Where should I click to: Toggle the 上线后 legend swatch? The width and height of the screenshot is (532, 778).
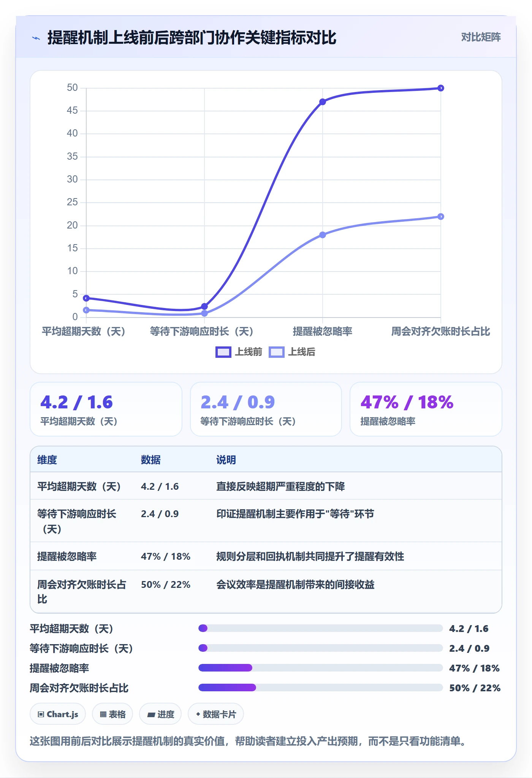(x=276, y=352)
